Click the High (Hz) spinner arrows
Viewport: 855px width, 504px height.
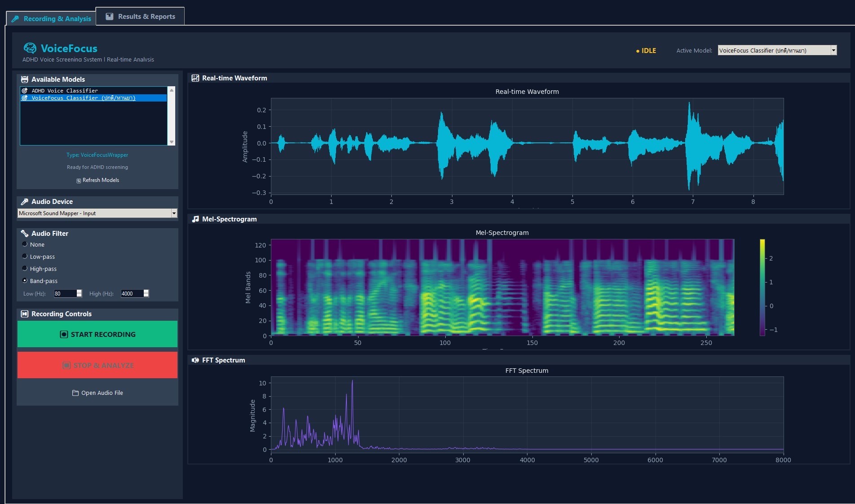coord(146,293)
